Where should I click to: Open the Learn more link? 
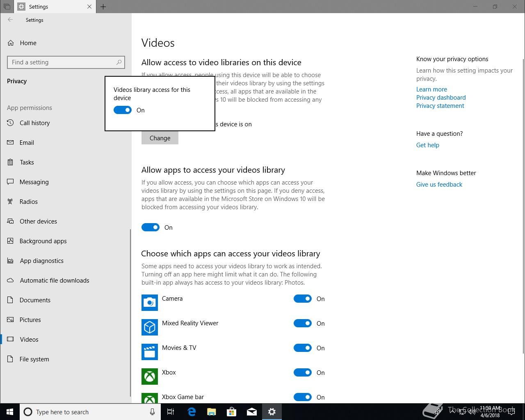point(431,89)
